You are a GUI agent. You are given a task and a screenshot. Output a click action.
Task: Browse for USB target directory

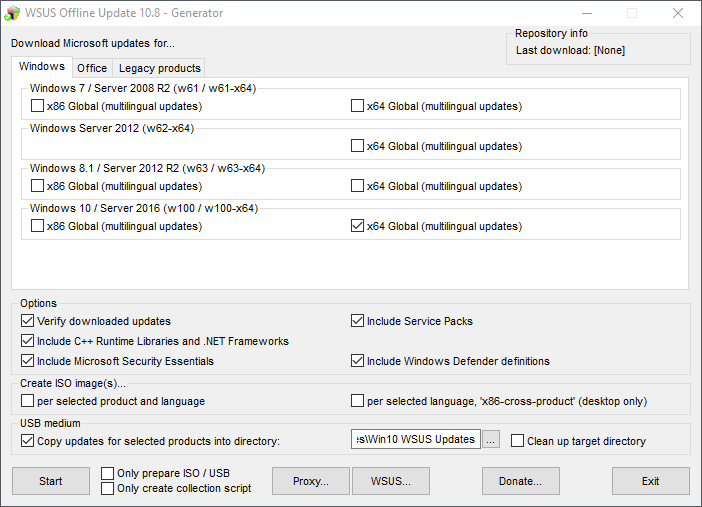pyautogui.click(x=491, y=439)
